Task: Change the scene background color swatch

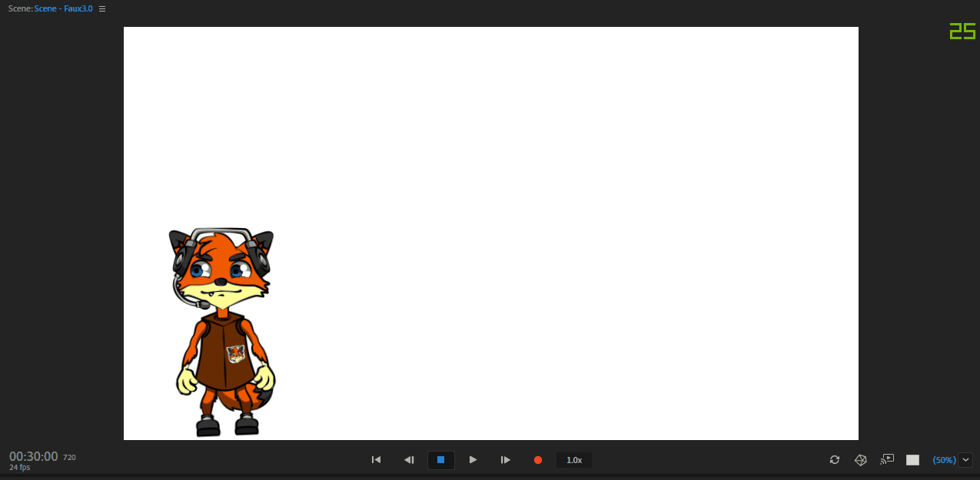Action: point(913,460)
